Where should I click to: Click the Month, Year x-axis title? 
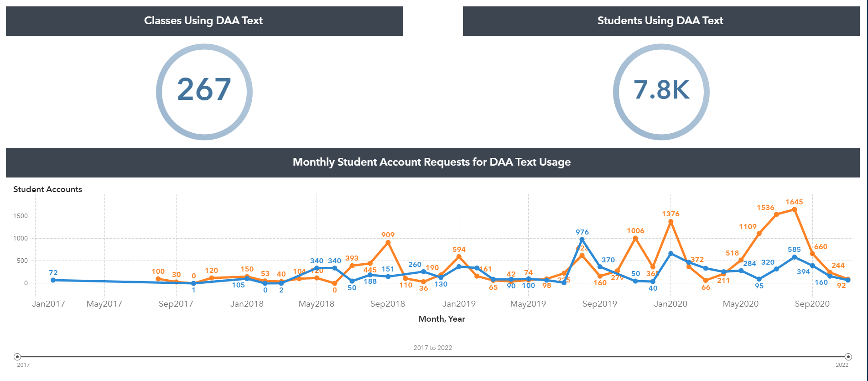(x=442, y=319)
